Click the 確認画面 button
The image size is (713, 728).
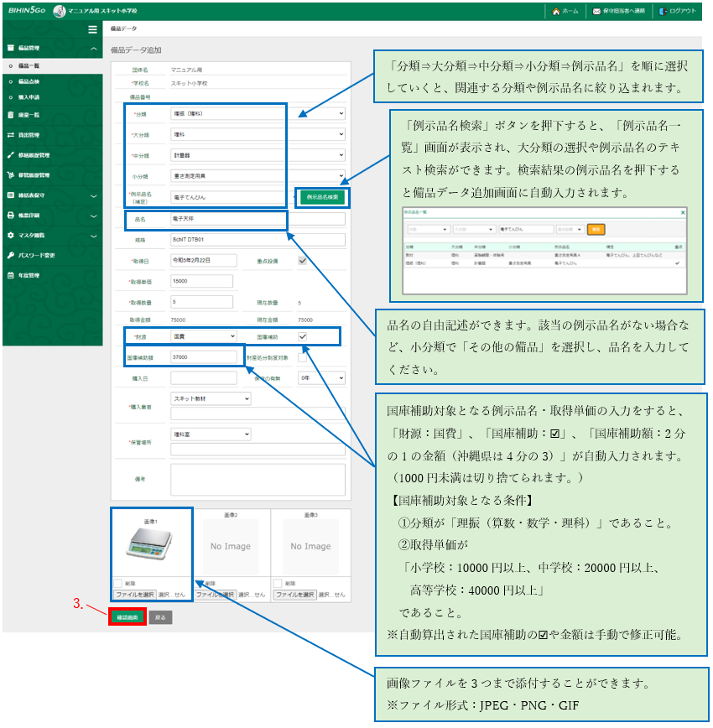coord(127,617)
